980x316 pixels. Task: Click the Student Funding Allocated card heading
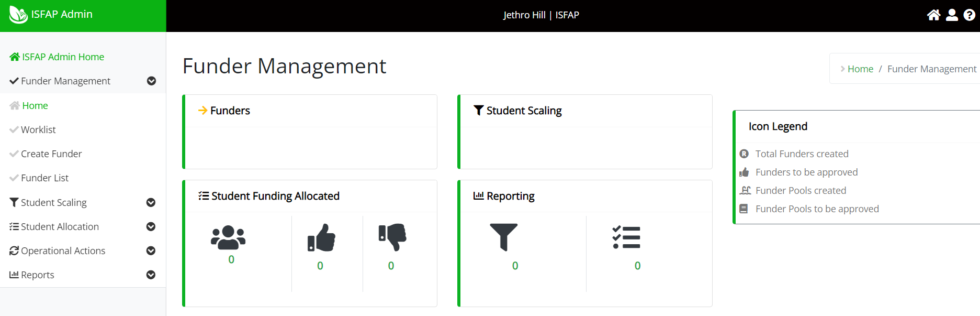[x=275, y=196]
